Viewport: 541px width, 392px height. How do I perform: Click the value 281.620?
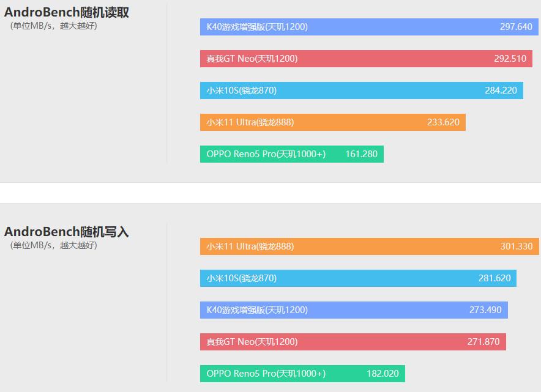point(494,278)
